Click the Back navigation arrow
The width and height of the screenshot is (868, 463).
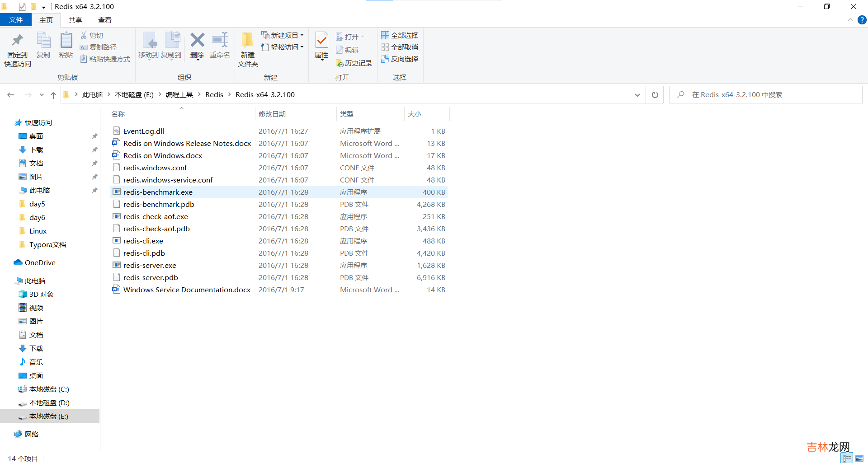click(11, 95)
